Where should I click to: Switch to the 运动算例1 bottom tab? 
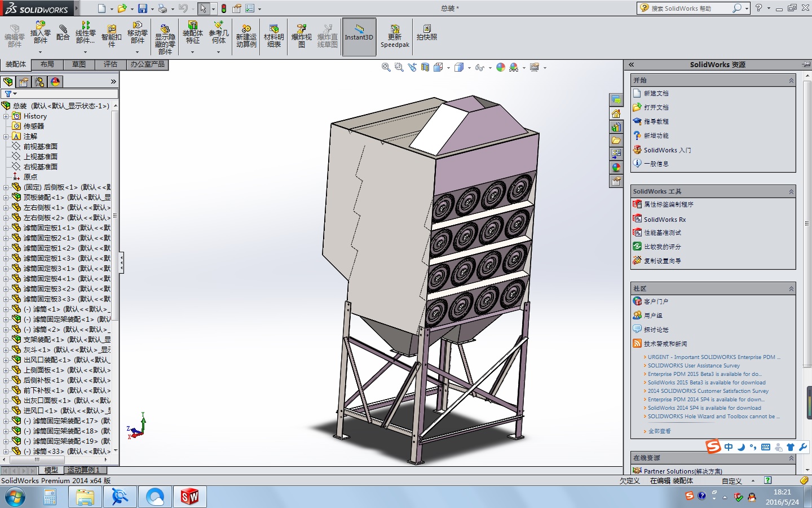(x=83, y=470)
